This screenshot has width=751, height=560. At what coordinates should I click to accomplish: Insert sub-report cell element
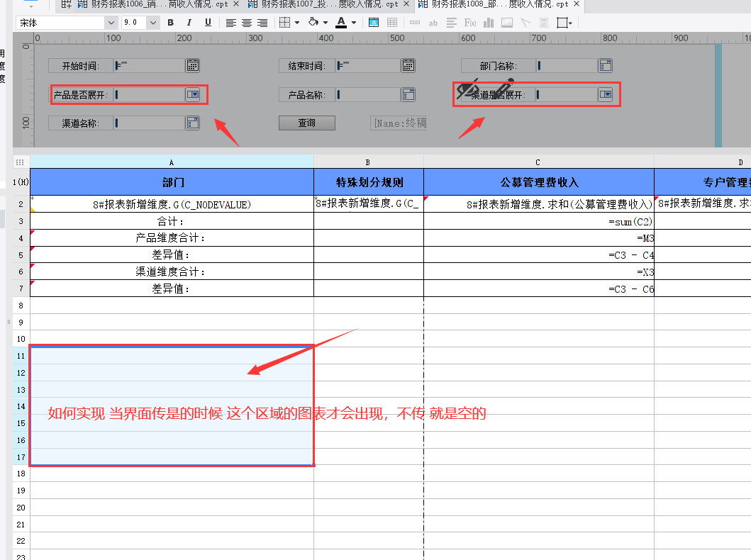click(544, 23)
